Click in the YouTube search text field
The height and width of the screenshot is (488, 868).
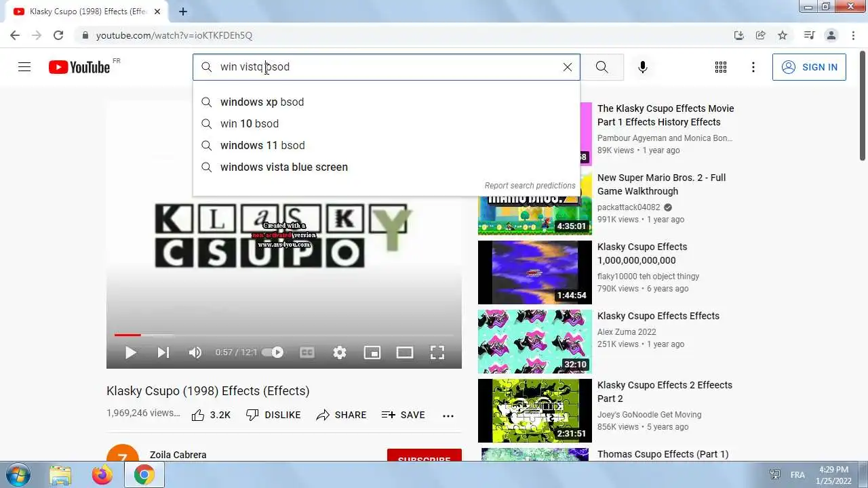[387, 67]
